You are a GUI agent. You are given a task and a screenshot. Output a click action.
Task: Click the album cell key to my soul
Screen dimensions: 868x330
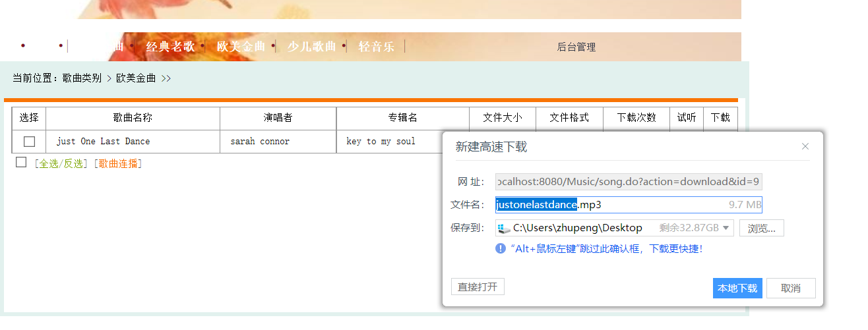[x=381, y=142]
